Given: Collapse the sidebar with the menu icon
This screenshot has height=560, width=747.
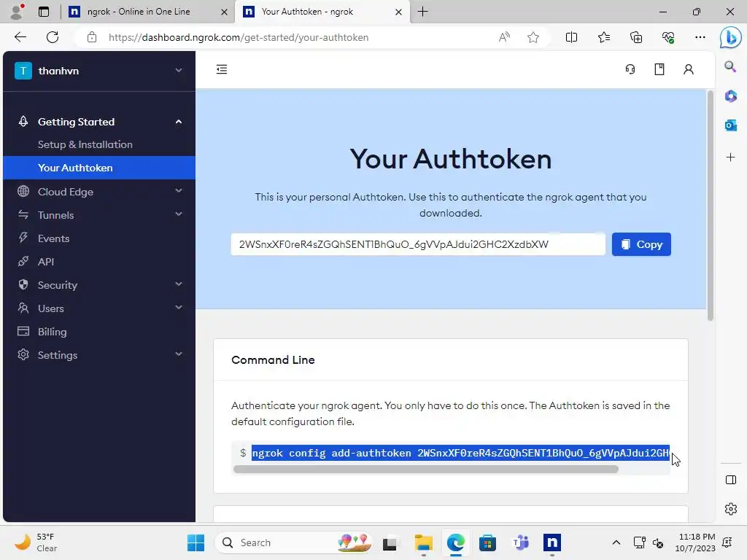Looking at the screenshot, I should coord(222,69).
